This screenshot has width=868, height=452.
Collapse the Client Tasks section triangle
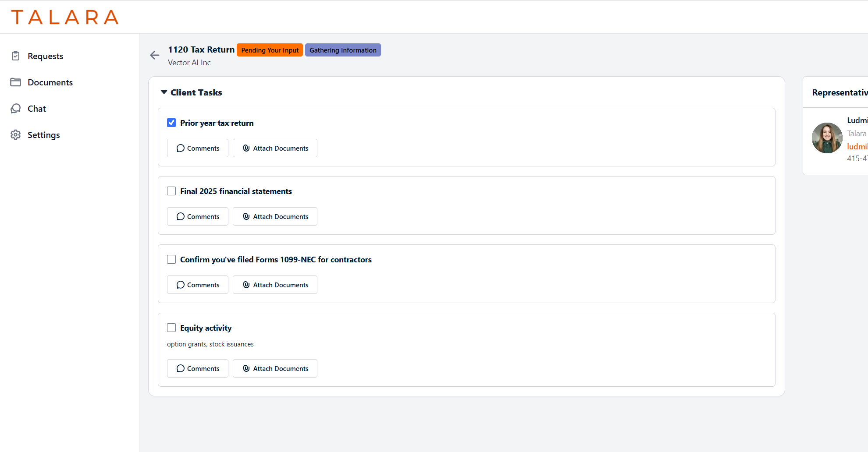(164, 92)
